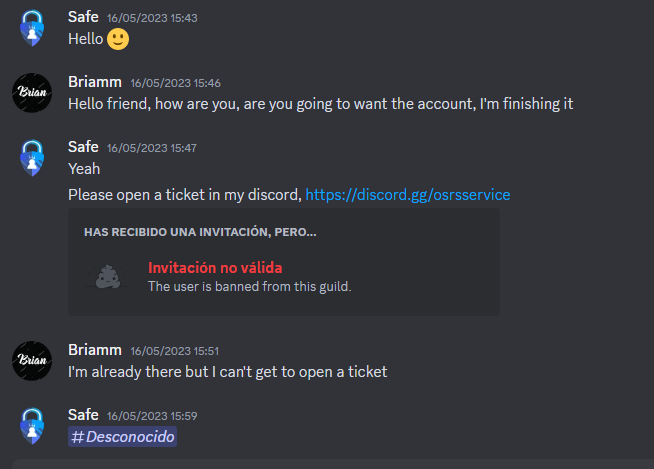The height and width of the screenshot is (469, 654).
Task: Click the 16/05/2023 15:46 timestamp
Action: (x=176, y=83)
